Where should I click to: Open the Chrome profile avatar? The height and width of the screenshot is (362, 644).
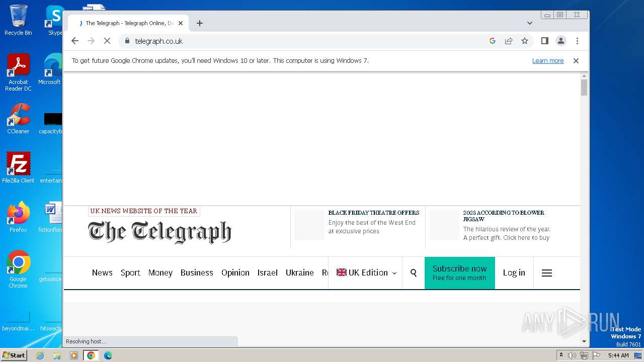tap(561, 41)
